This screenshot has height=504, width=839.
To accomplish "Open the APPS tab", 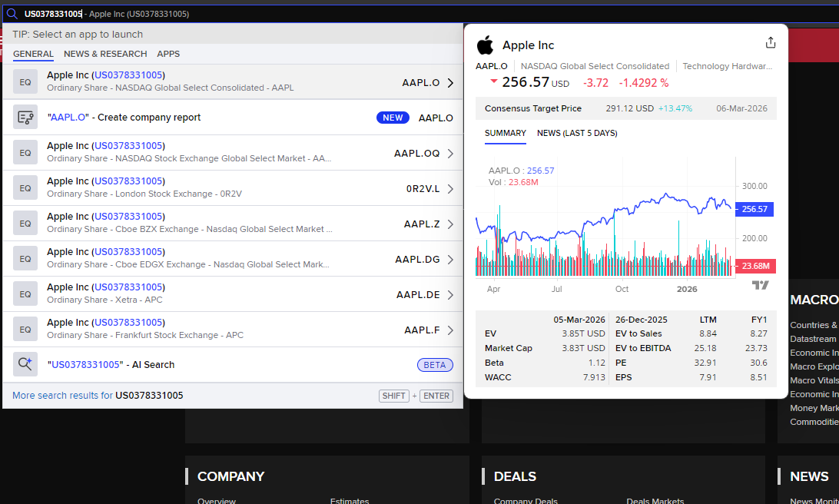I will point(168,54).
